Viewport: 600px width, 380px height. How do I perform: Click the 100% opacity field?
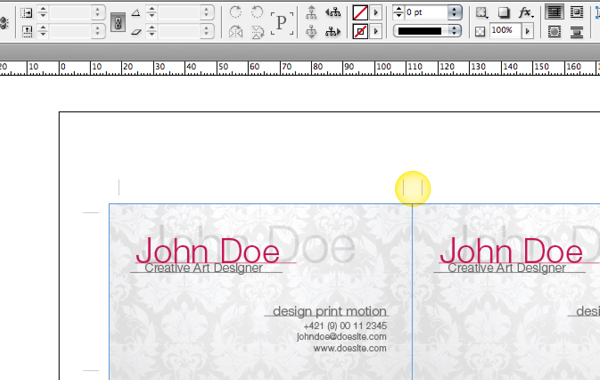click(505, 30)
